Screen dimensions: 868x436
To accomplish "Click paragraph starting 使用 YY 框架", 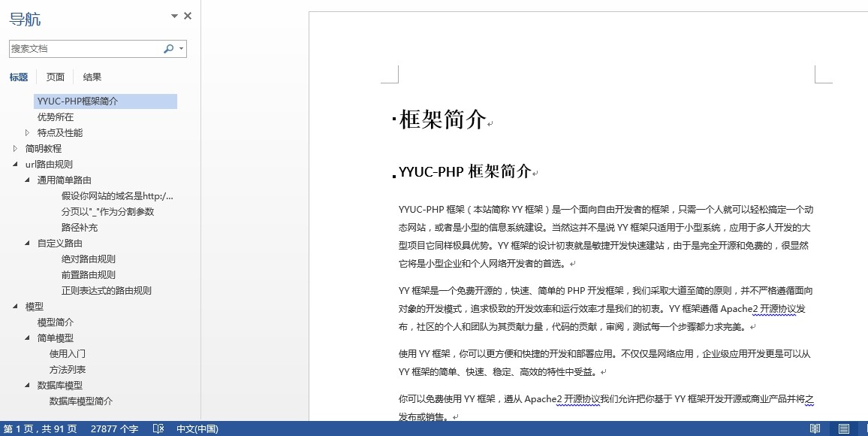I will (604, 363).
